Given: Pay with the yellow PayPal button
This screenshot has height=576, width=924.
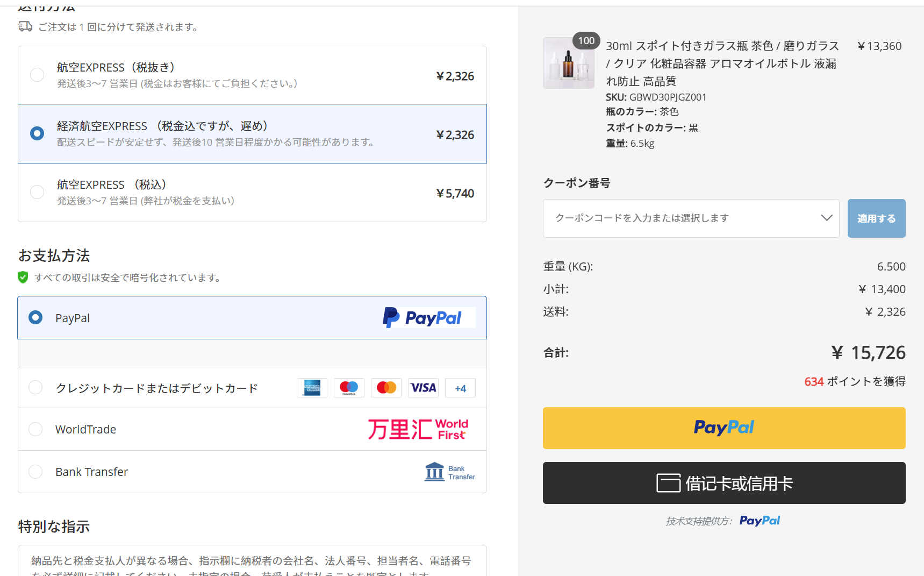Looking at the screenshot, I should 724,428.
